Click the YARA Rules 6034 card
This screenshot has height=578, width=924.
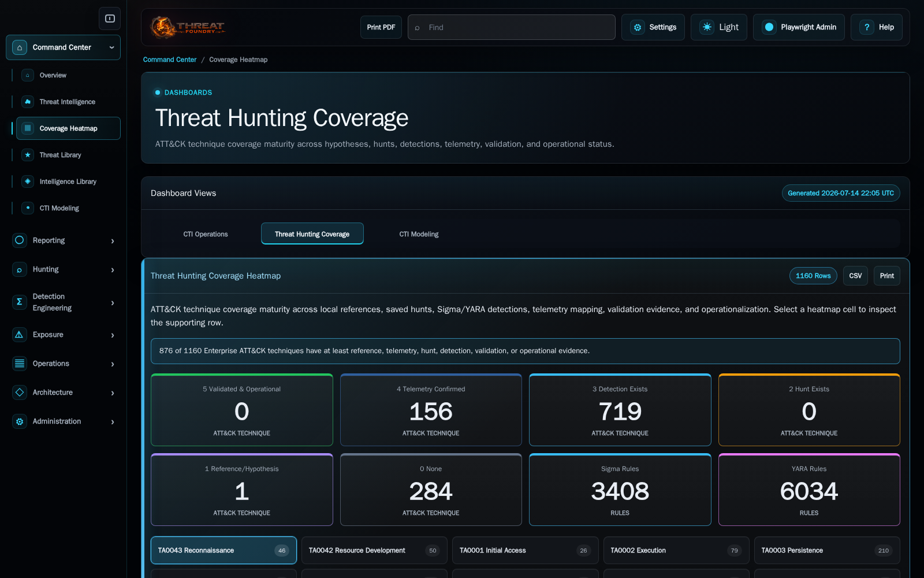(809, 490)
